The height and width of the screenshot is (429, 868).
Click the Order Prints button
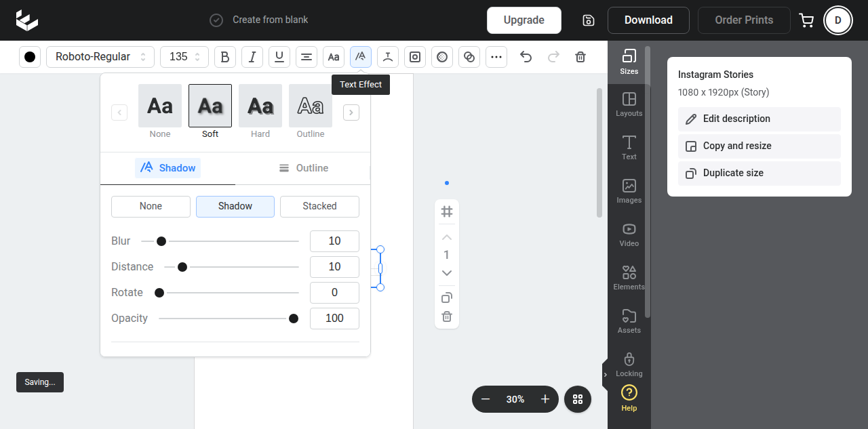pyautogui.click(x=744, y=20)
